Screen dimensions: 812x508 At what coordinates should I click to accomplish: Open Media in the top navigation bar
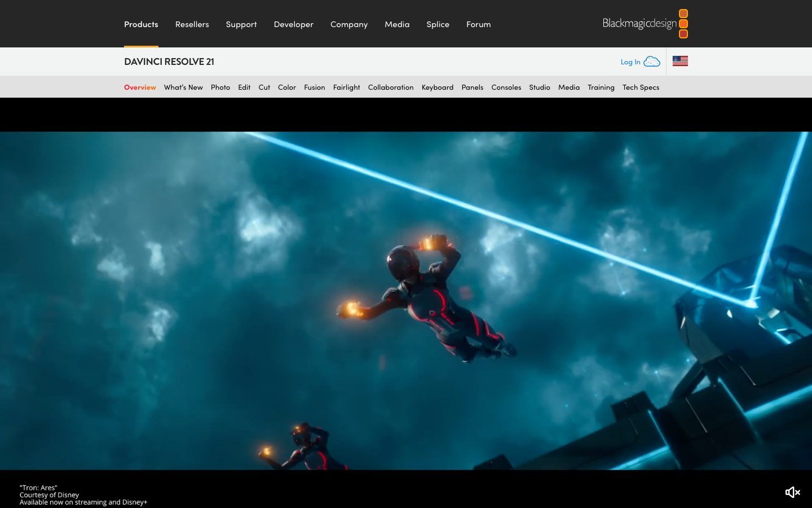pos(397,24)
